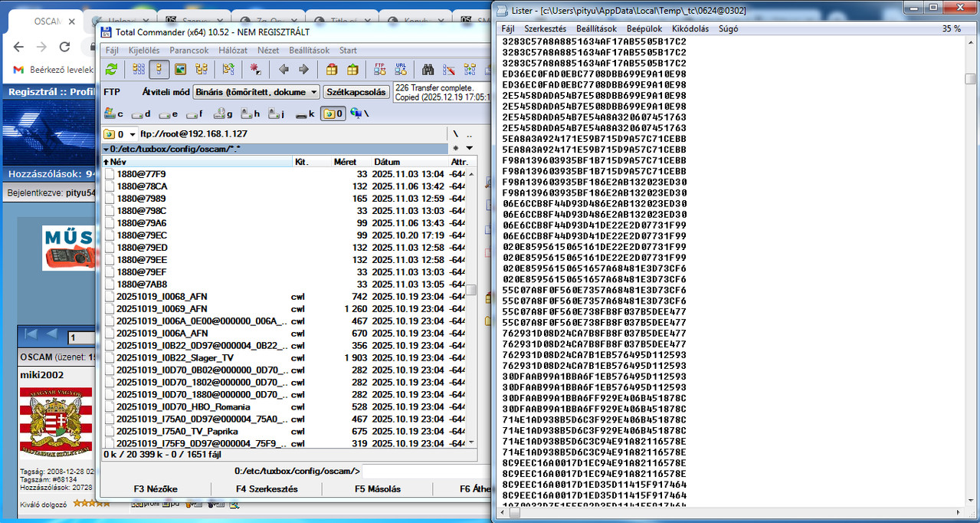Go forward with Total Commander right arrow

click(303, 70)
